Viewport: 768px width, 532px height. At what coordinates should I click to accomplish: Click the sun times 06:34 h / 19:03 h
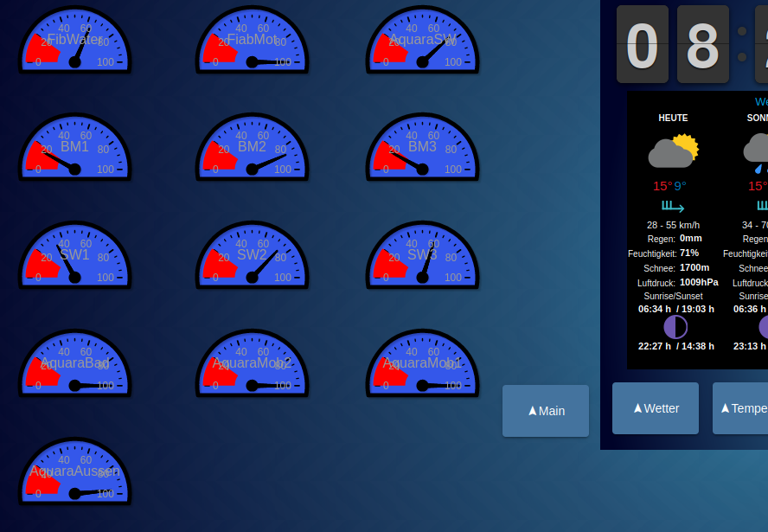pos(676,309)
